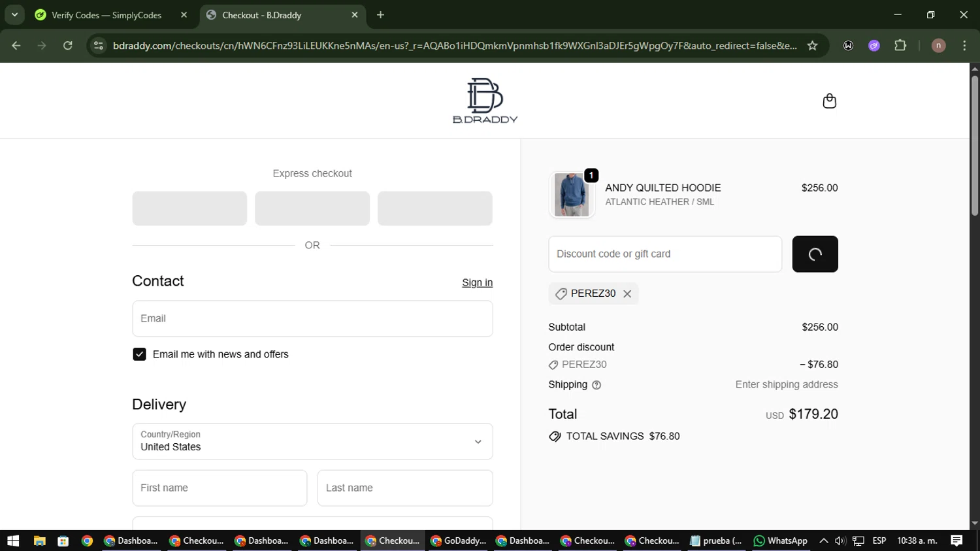980x551 pixels.
Task: Open the notification center icon
Action: coord(956,541)
